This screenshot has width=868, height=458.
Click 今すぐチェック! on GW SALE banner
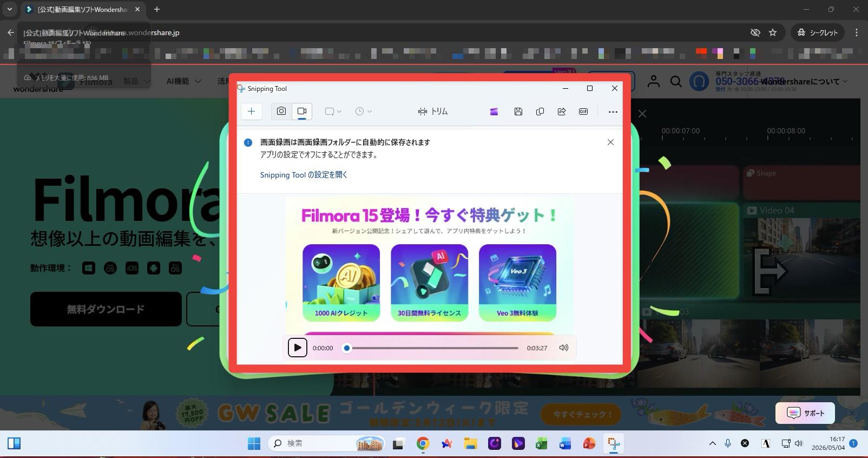pyautogui.click(x=581, y=415)
